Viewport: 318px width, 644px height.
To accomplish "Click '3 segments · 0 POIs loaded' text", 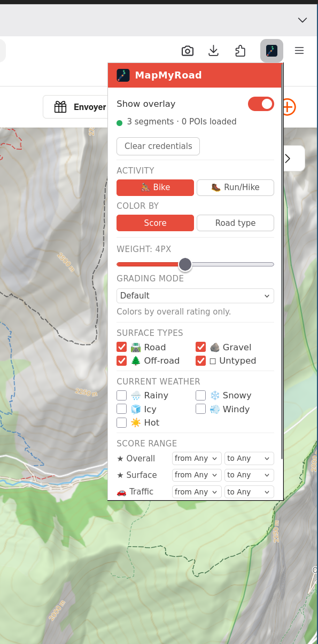I will click(x=182, y=122).
